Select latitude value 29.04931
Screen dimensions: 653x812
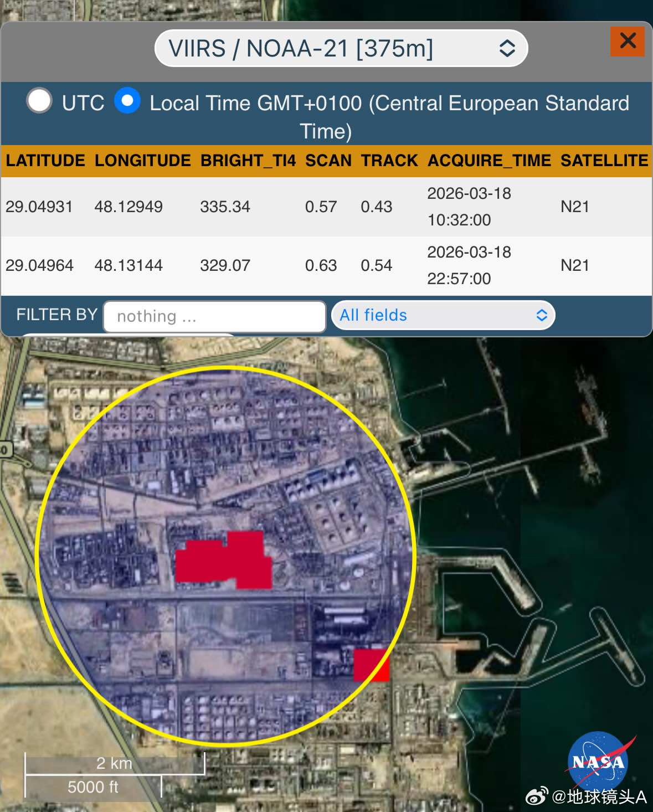coord(39,207)
